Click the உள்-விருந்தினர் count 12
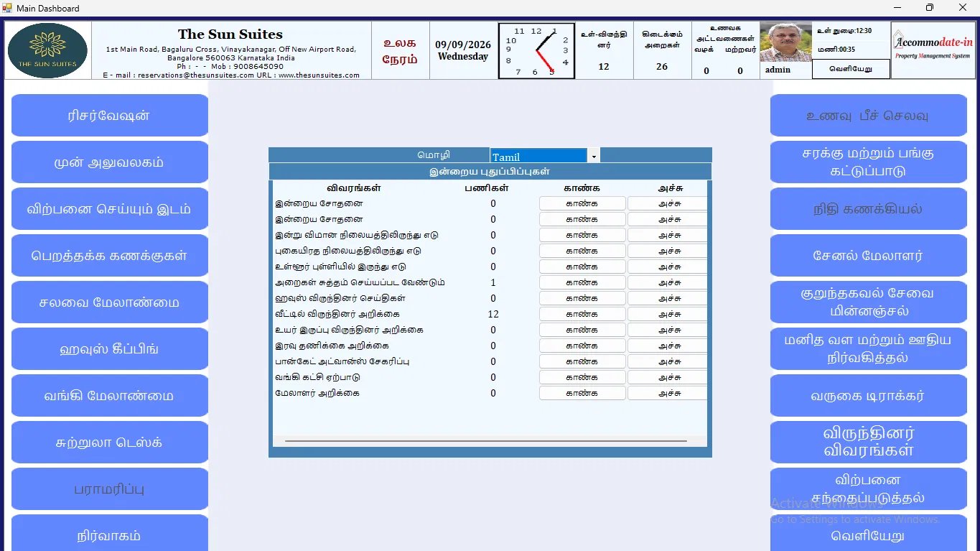The height and width of the screenshot is (551, 980). coord(604,67)
